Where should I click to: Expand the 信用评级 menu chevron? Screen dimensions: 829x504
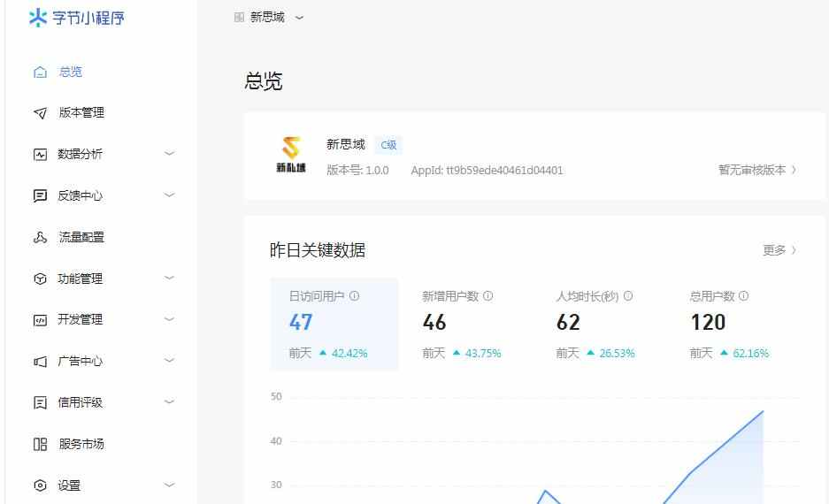169,402
